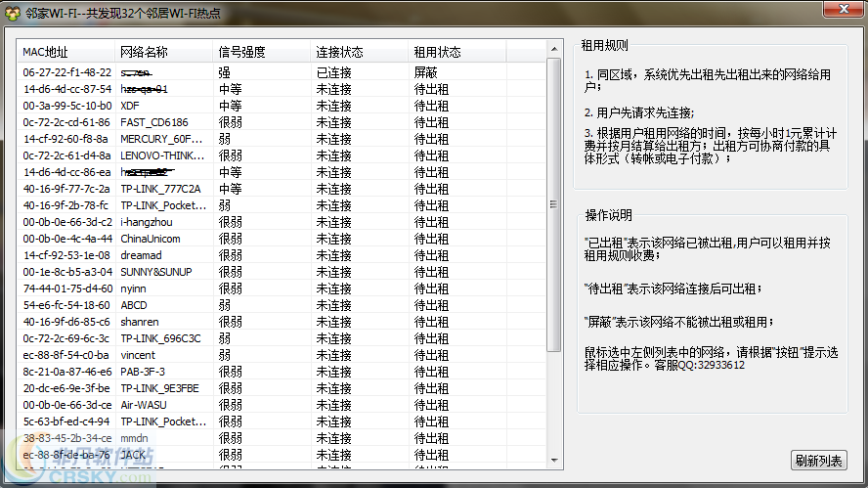Sort by MAC地址 column header
The image size is (868, 488).
click(65, 52)
